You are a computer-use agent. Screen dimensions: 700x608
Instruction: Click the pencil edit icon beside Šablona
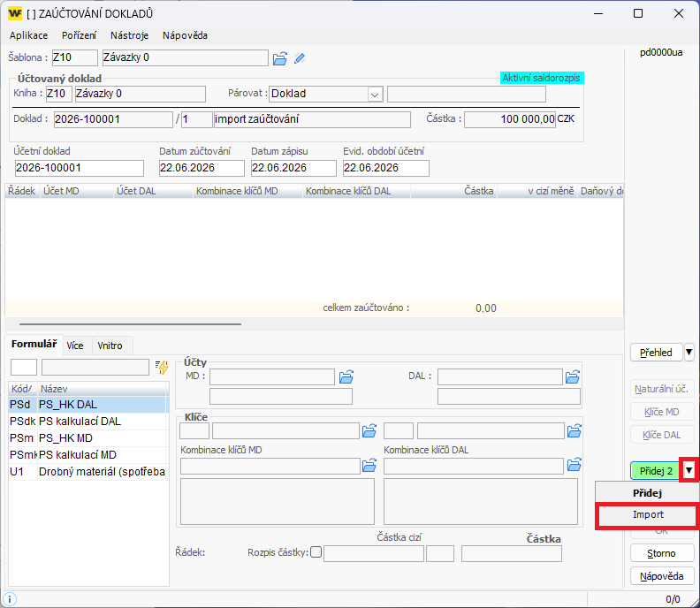coord(300,58)
